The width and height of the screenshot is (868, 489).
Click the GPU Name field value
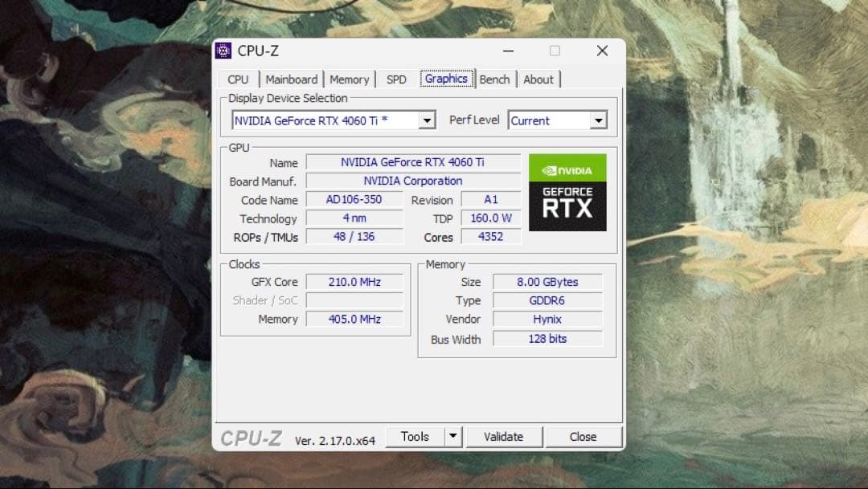coord(413,163)
